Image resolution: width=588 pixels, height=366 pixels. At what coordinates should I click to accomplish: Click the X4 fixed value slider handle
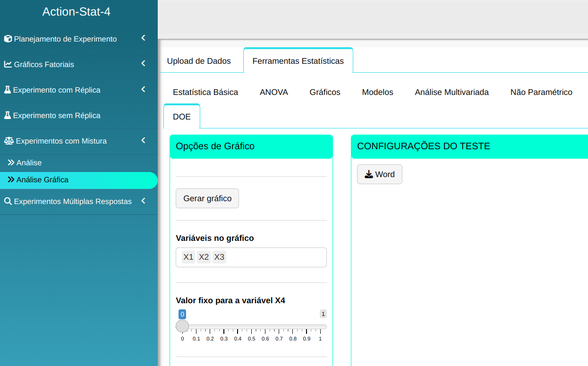coord(182,326)
